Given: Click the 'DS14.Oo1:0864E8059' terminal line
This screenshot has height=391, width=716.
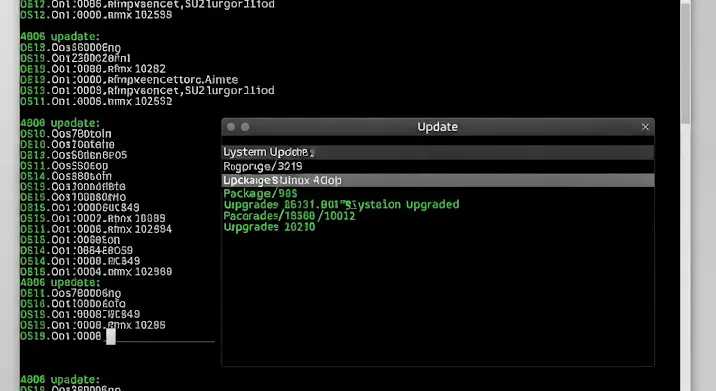Looking at the screenshot, I should coord(76,250).
